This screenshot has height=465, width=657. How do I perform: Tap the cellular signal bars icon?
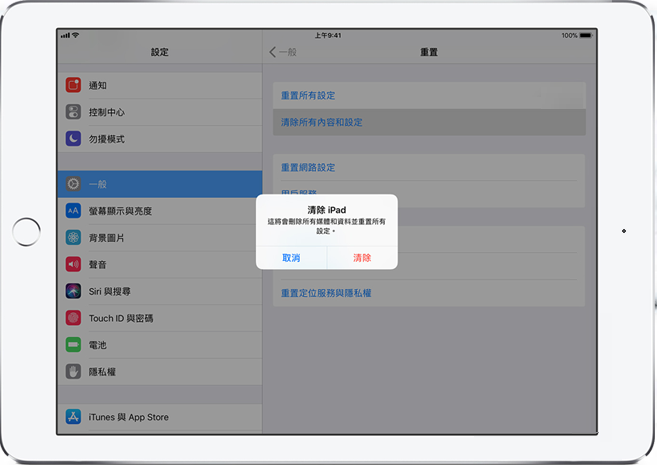point(65,36)
